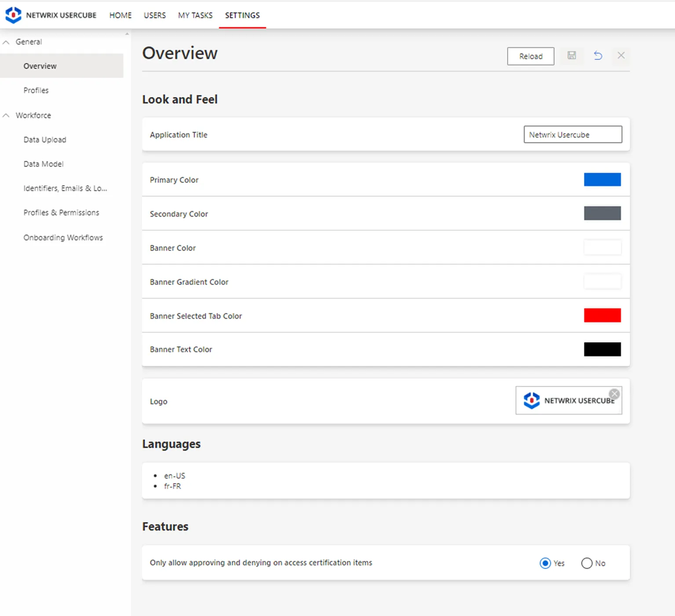Select the No radio button
Image resolution: width=675 pixels, height=616 pixels.
click(587, 563)
